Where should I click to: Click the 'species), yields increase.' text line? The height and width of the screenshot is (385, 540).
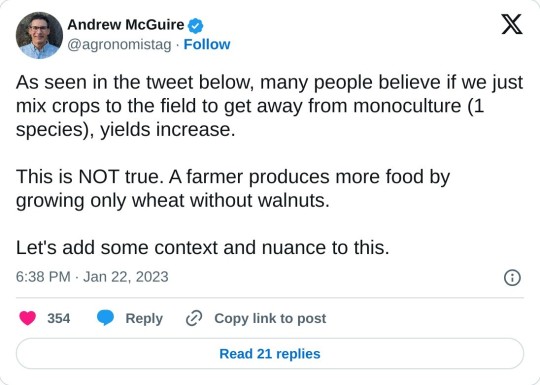pyautogui.click(x=125, y=130)
